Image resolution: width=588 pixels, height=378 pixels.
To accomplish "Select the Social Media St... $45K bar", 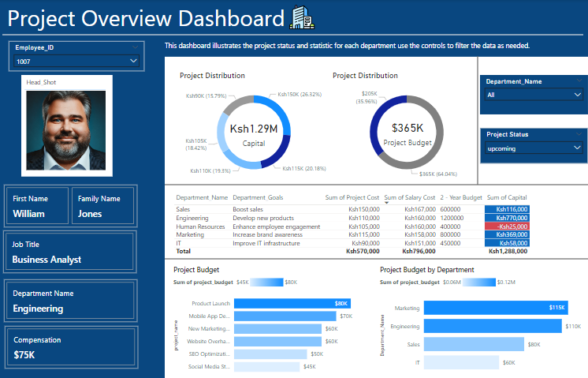I will coord(266,366).
